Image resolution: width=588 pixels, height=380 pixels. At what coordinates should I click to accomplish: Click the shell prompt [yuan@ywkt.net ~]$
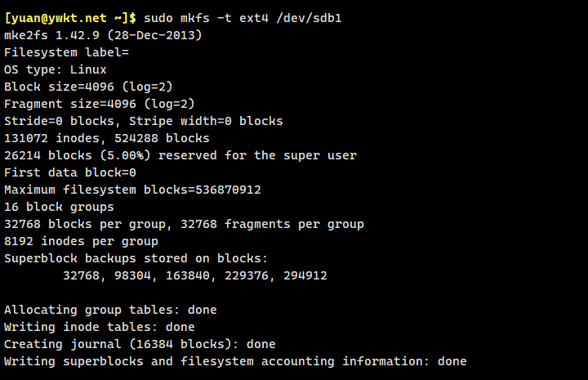tap(72, 17)
